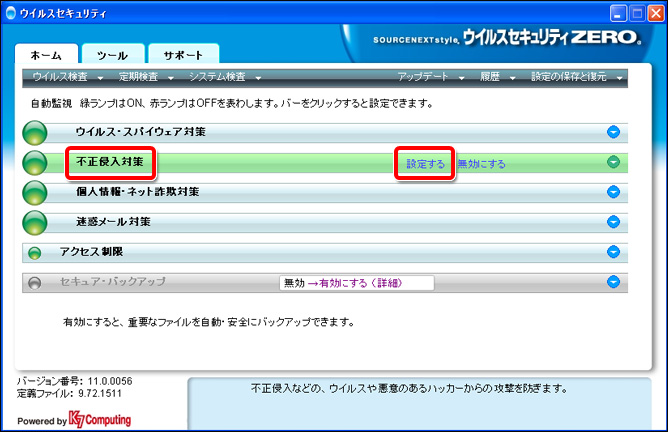Click the アクセス制限 bar label
The width and height of the screenshot is (668, 432).
click(91, 252)
